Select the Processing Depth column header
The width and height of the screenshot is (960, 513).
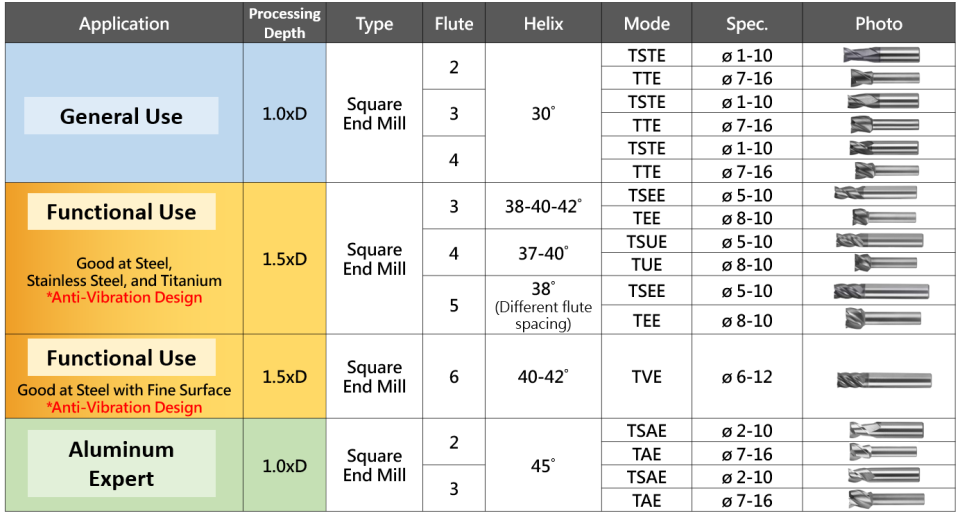285,24
